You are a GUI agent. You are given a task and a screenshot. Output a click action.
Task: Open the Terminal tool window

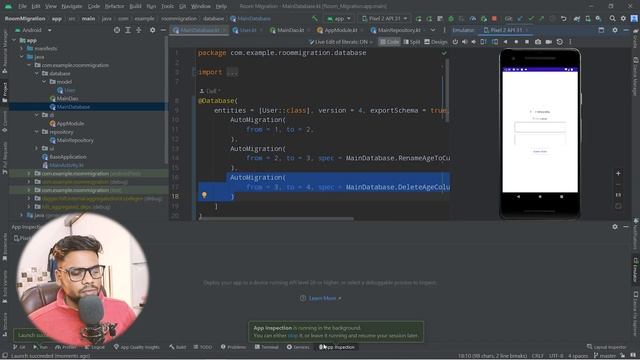point(267,347)
